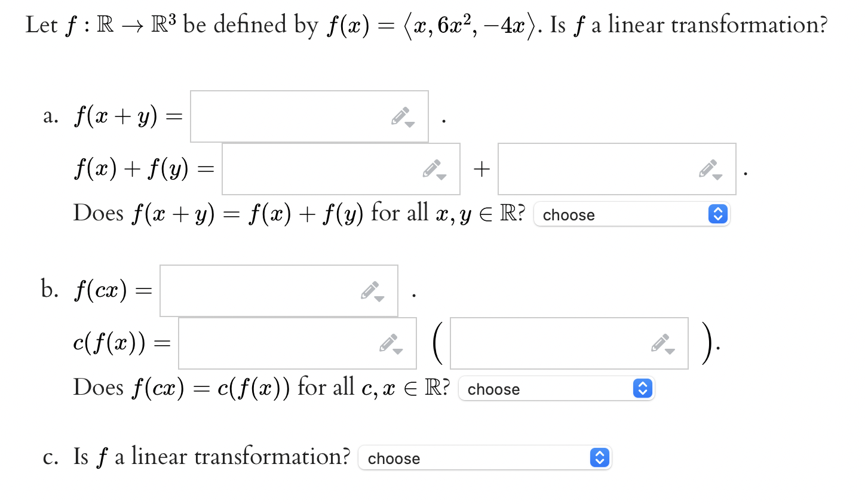
Task: Expand the palette triangle under the f(cx) pencil
Action: 379,299
